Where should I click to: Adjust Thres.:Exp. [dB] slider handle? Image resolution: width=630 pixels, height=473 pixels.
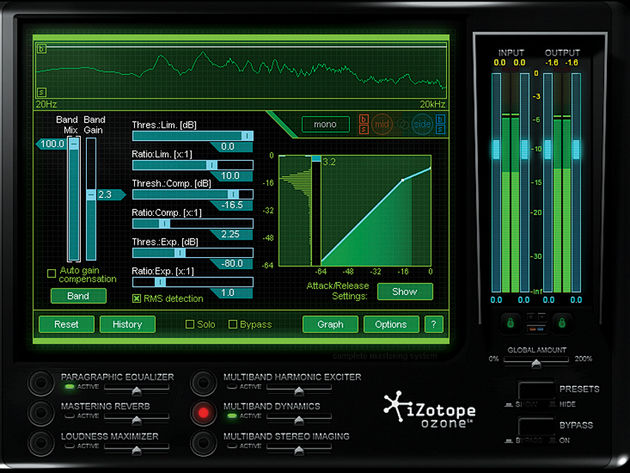coord(180,253)
